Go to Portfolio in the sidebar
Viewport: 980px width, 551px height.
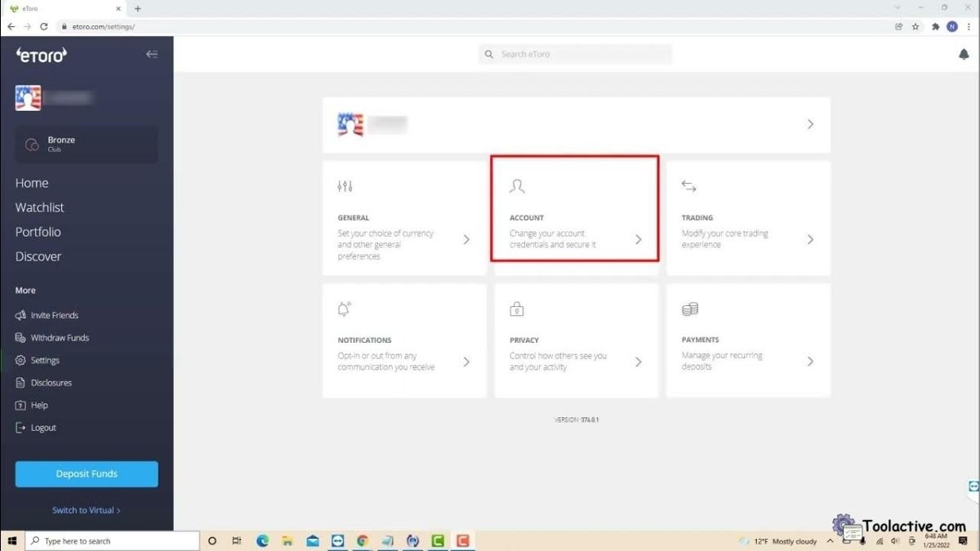38,232
